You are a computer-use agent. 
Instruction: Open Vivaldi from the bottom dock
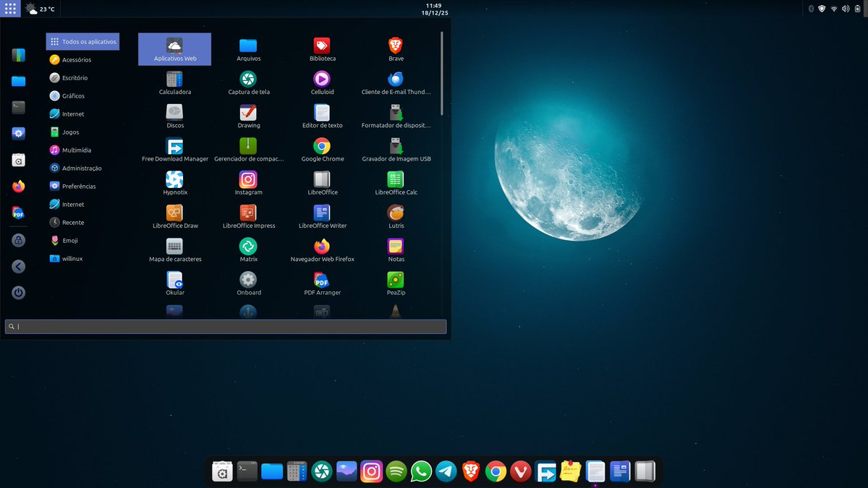pyautogui.click(x=521, y=472)
